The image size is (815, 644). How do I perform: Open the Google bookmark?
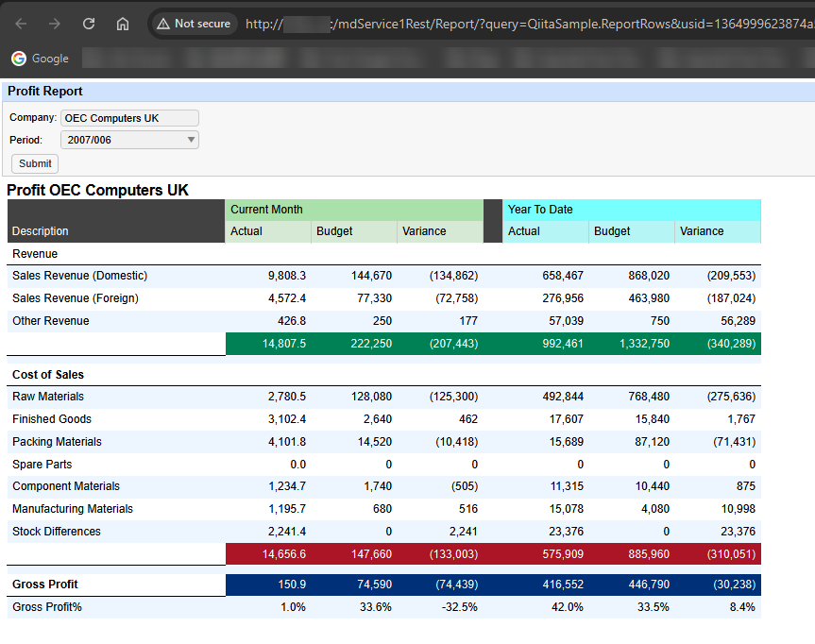[x=40, y=59]
